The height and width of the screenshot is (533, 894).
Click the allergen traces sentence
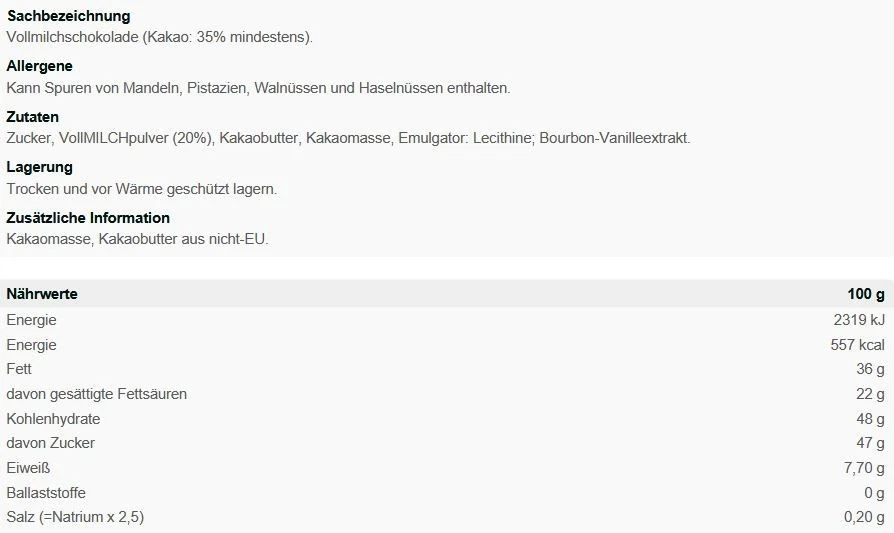(x=258, y=88)
